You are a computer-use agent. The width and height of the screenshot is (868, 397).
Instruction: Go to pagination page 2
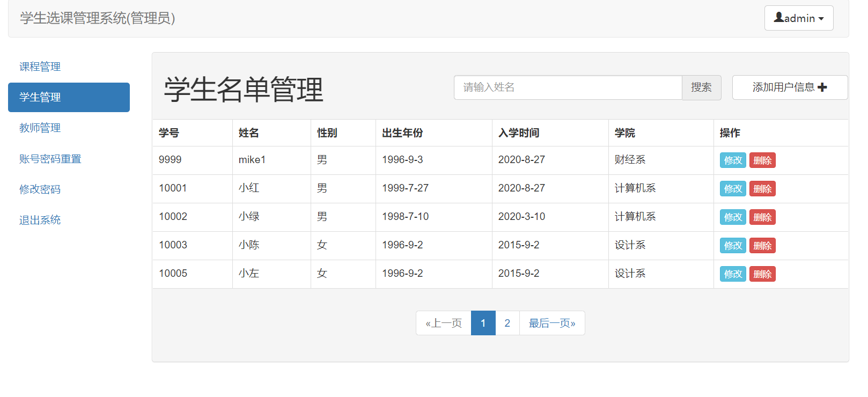[507, 323]
